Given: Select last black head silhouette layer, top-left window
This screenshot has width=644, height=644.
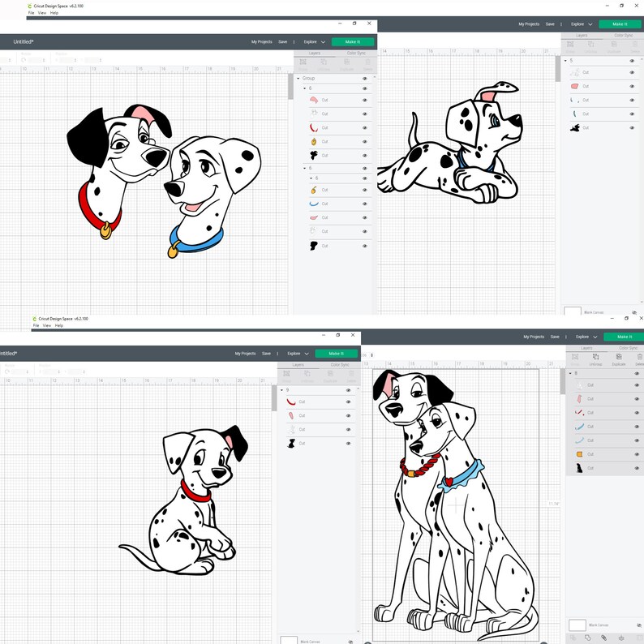Looking at the screenshot, I should (314, 246).
